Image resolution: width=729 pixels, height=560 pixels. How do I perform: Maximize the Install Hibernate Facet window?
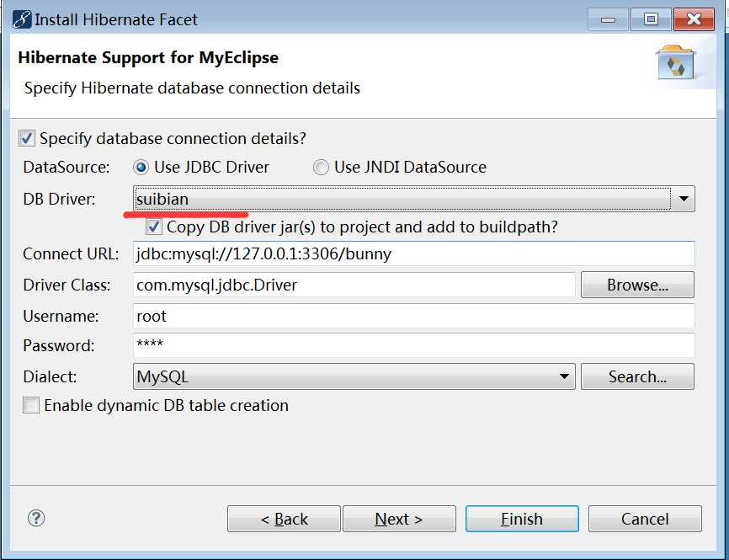point(651,19)
